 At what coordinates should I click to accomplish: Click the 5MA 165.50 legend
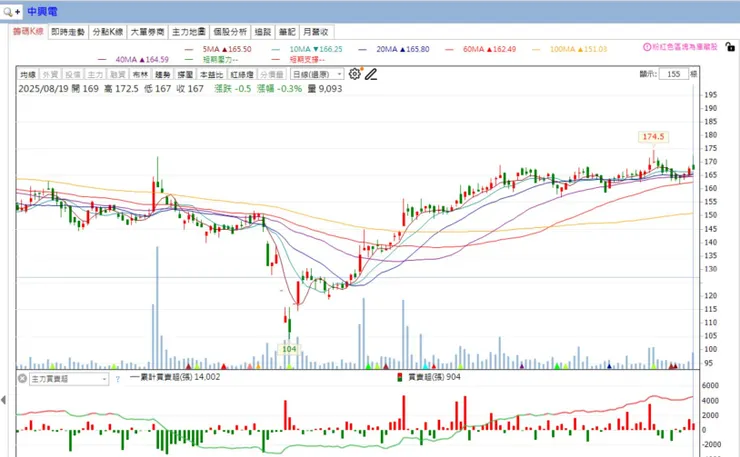[219, 49]
